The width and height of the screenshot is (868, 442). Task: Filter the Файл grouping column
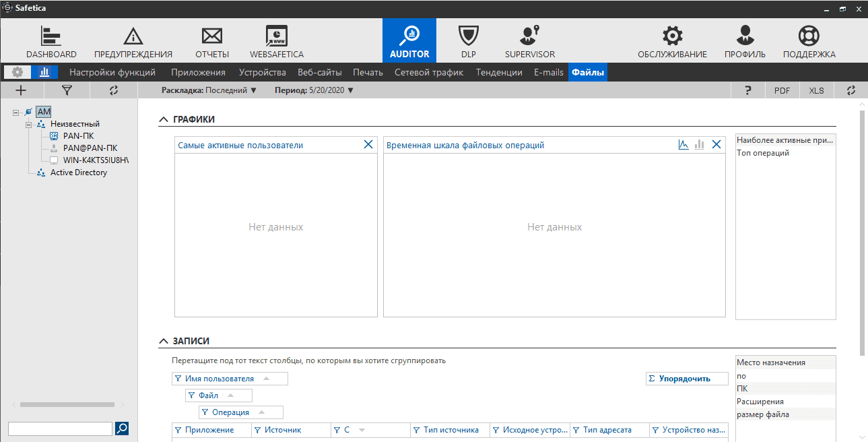click(x=191, y=396)
